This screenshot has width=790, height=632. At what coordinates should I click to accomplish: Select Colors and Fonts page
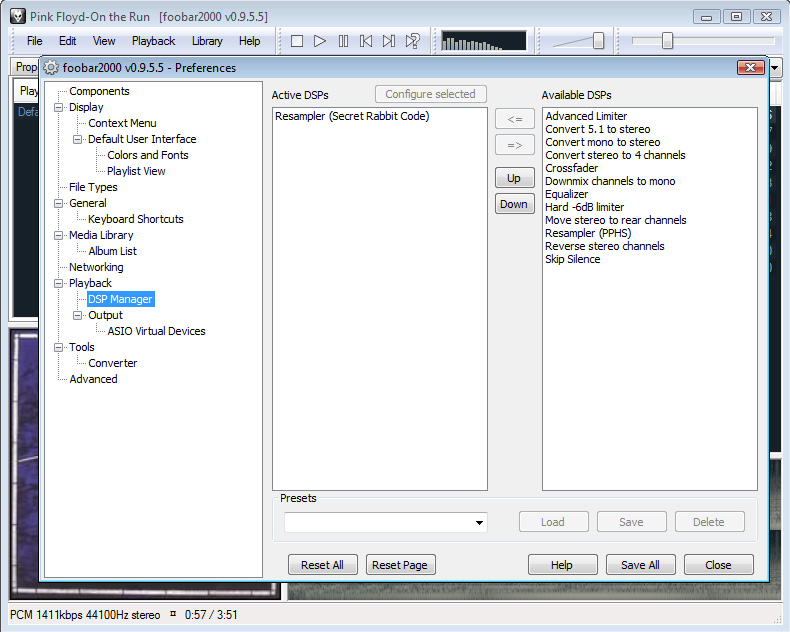(x=148, y=155)
